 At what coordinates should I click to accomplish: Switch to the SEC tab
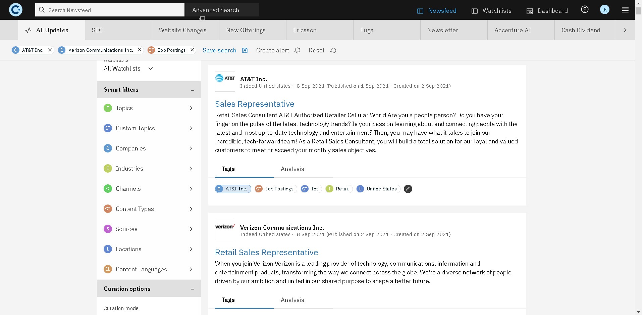118,30
